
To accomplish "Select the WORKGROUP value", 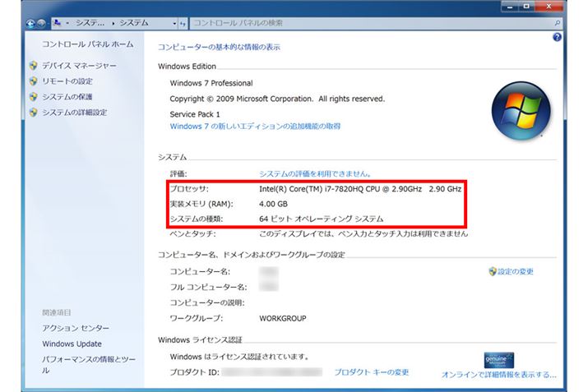I will 283,319.
